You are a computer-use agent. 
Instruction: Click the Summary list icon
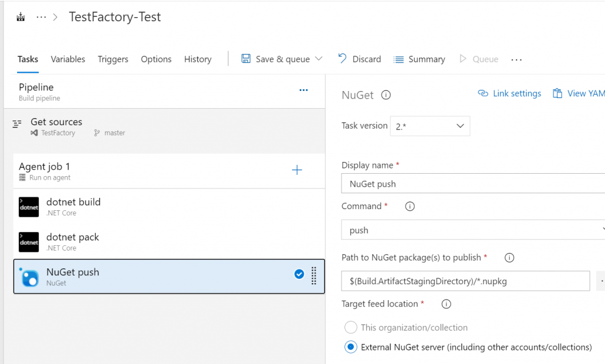point(399,60)
